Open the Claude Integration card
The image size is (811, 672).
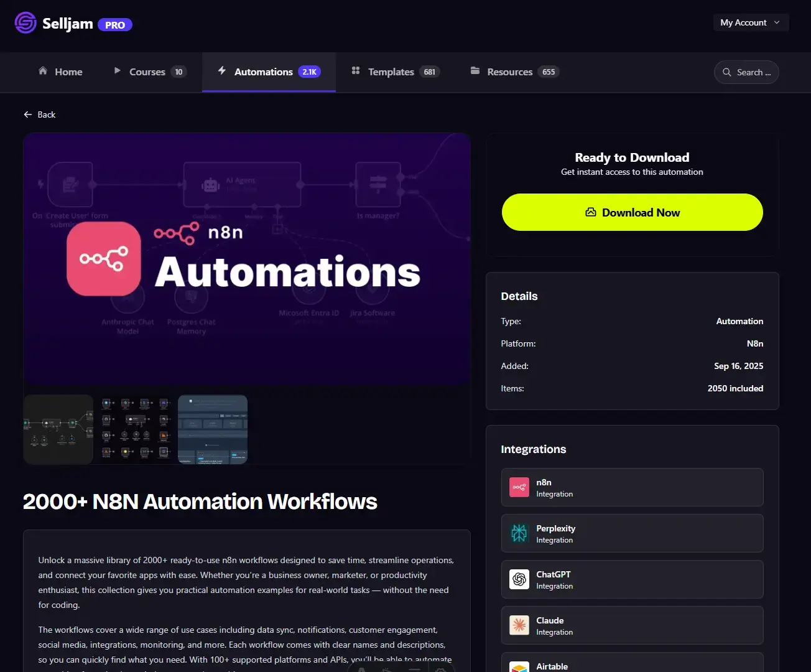[633, 625]
